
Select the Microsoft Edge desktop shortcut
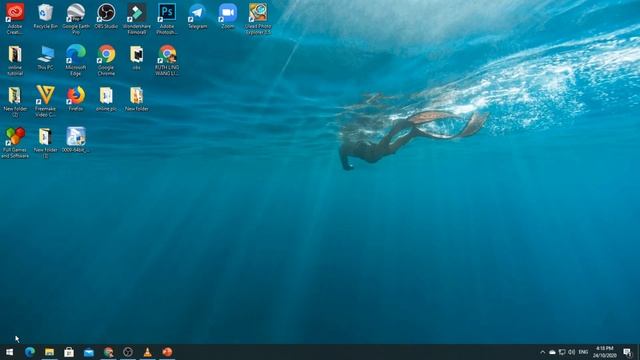click(x=76, y=60)
